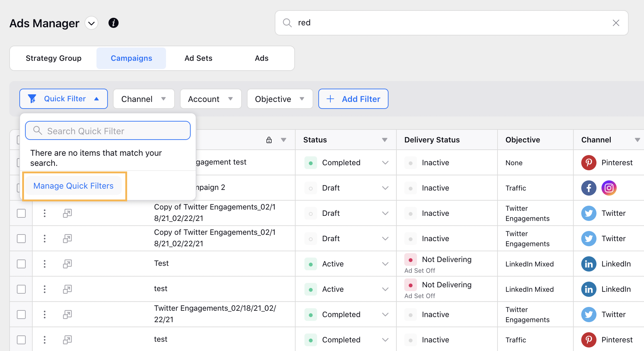Click campaign name 'Twitter Engagements_02/18/21_02/22/21'
Screen dimensions: 644x351
(215, 314)
